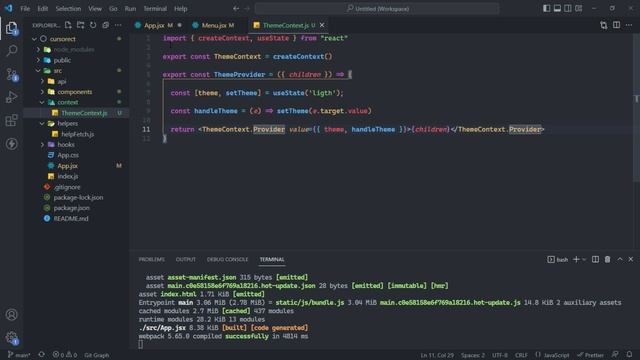Collapse all folders in Explorer
This screenshot has height=360, width=640.
click(105, 25)
